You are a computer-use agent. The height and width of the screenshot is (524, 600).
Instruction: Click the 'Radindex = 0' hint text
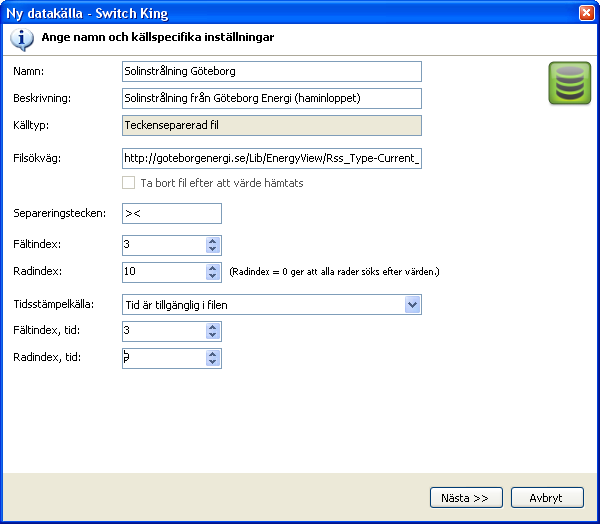[334, 272]
